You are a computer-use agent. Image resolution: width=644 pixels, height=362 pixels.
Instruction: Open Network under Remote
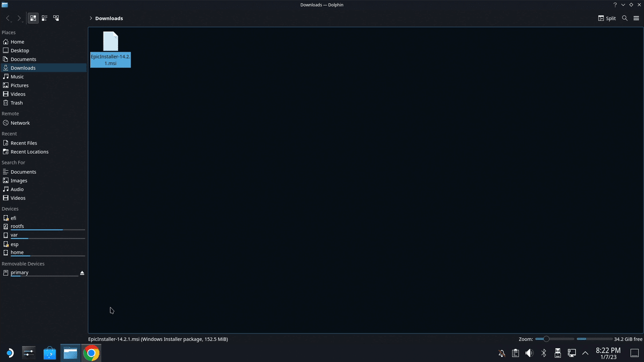(x=43, y=123)
